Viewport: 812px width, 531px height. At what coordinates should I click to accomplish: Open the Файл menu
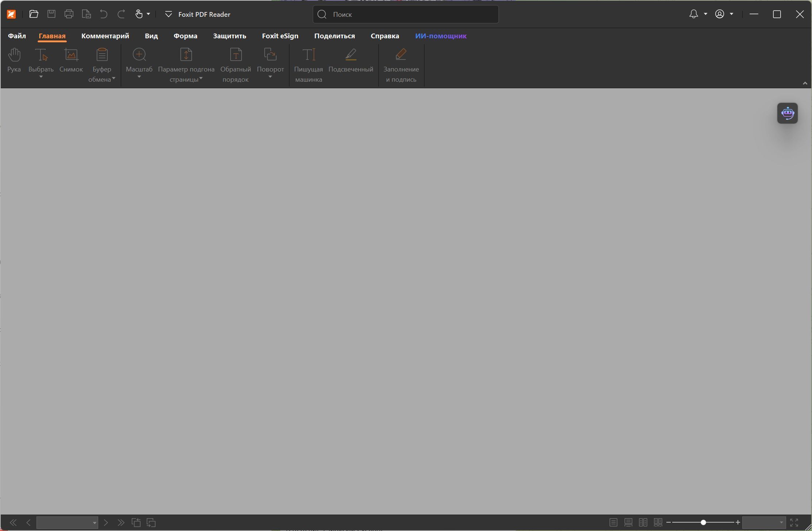click(x=17, y=36)
